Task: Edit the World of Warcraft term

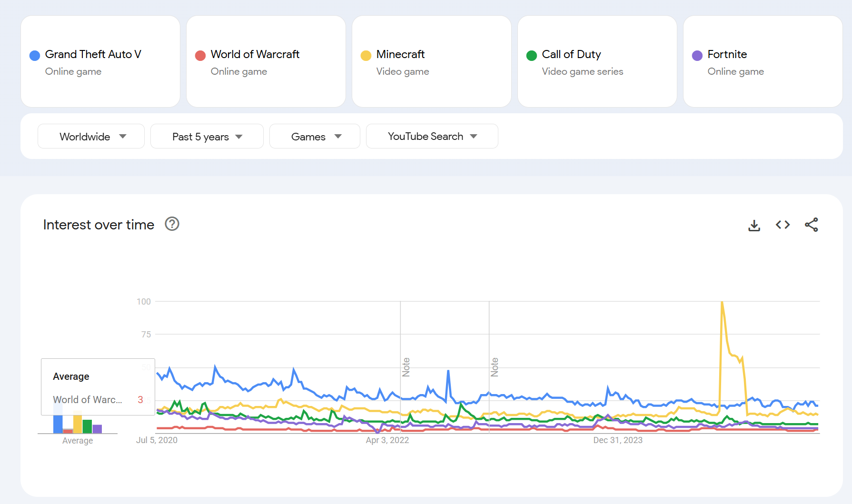Action: point(266,61)
